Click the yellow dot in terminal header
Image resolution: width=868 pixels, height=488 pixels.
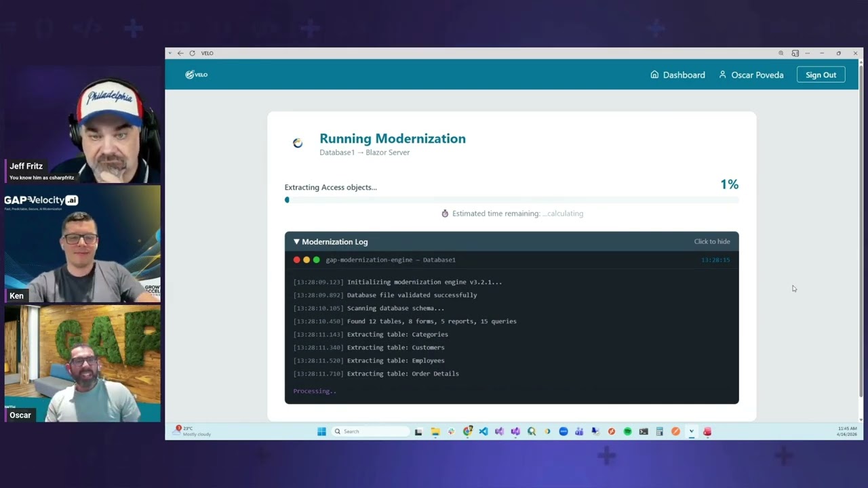307,260
